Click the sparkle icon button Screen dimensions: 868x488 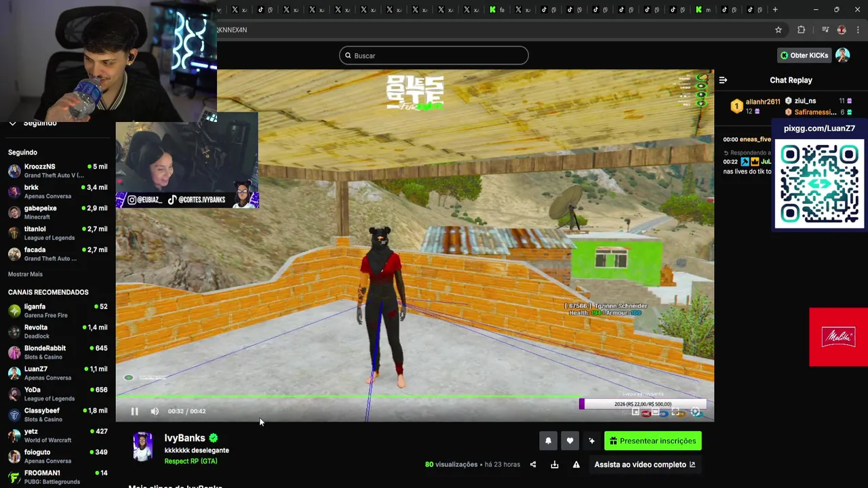(591, 441)
